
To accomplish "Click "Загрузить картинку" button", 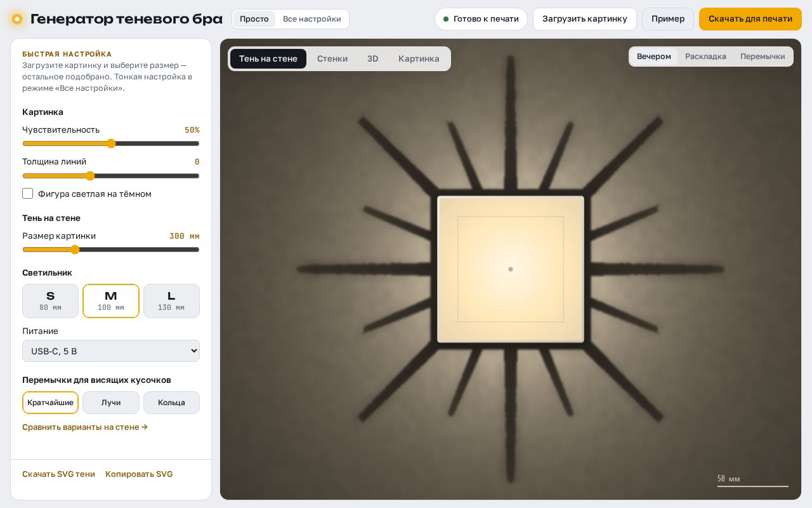I will tap(585, 19).
